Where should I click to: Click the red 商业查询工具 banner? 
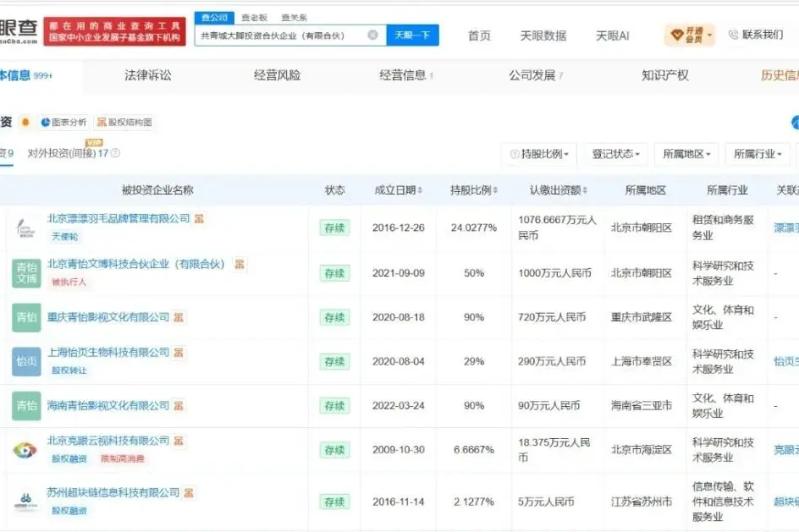coord(114,31)
